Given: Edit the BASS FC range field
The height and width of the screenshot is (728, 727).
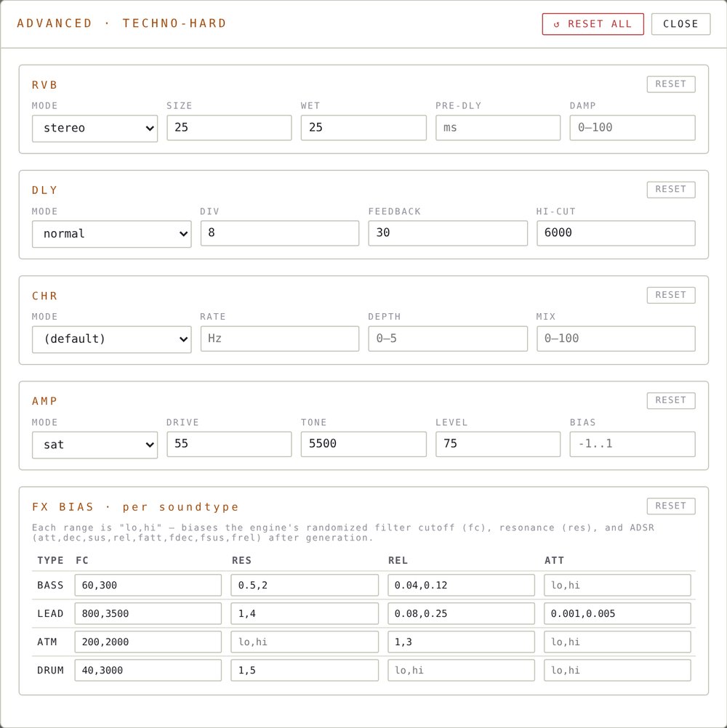Looking at the screenshot, I should (148, 585).
